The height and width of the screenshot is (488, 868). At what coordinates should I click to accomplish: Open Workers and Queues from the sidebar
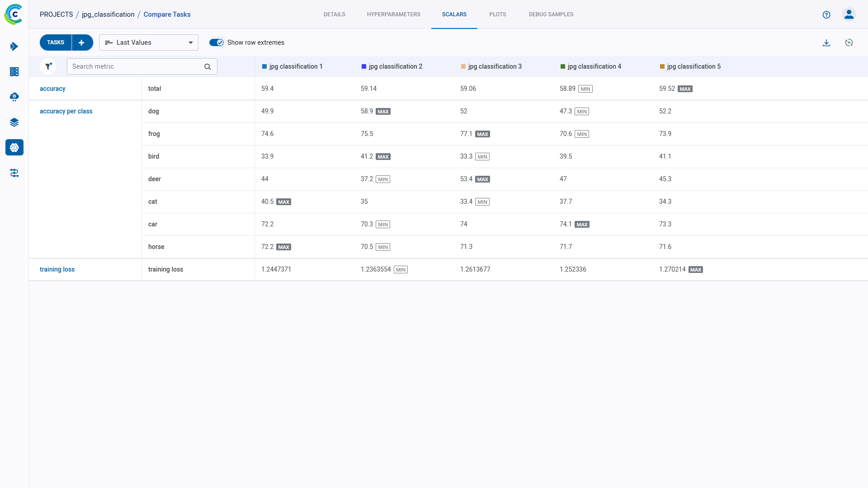point(14,72)
